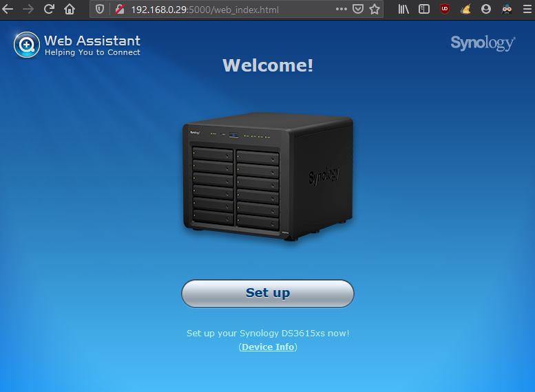Bookmark this page with the star
The height and width of the screenshot is (392, 535).
pos(375,9)
